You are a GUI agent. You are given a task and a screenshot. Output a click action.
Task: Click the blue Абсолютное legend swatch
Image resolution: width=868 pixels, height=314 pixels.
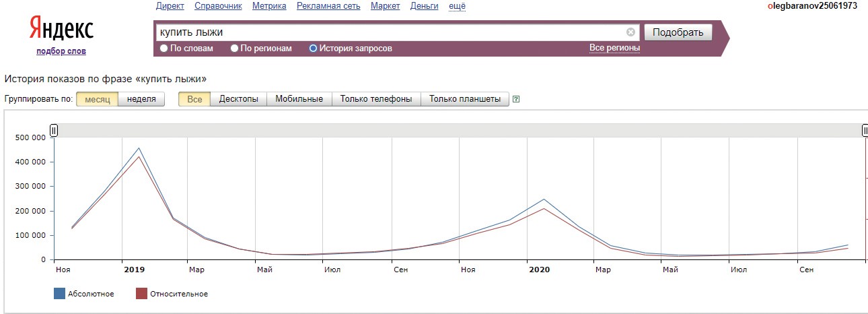pyautogui.click(x=59, y=294)
